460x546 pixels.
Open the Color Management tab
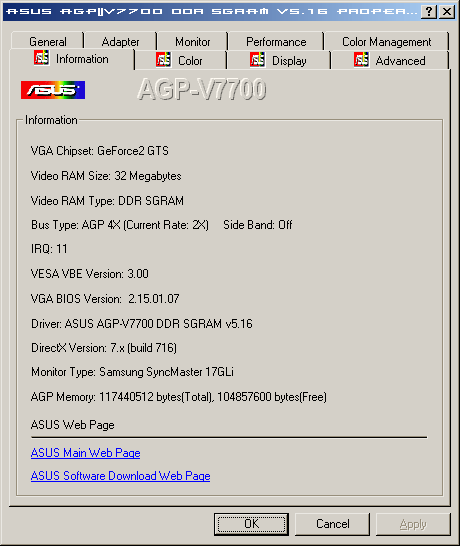387,41
